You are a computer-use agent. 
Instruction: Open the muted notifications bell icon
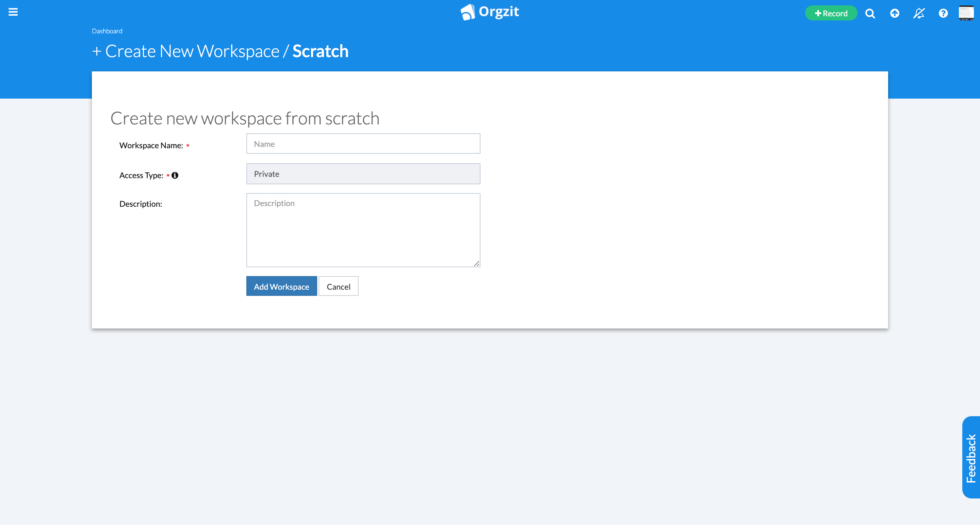tap(919, 14)
